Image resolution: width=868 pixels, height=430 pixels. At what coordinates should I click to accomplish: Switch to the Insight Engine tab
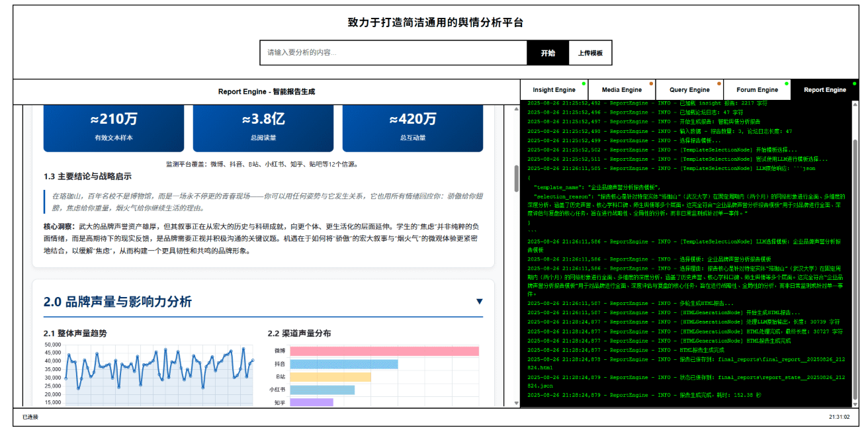point(554,90)
